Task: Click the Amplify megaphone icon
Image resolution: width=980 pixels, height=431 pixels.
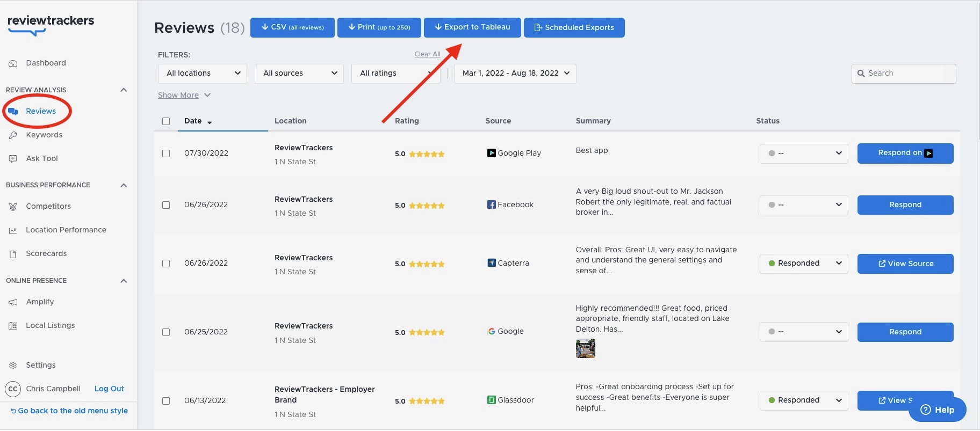Action: 13,302
